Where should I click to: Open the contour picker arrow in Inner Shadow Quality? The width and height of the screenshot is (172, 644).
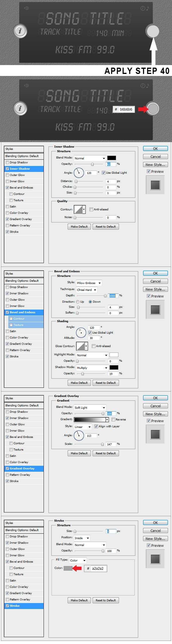click(x=84, y=209)
